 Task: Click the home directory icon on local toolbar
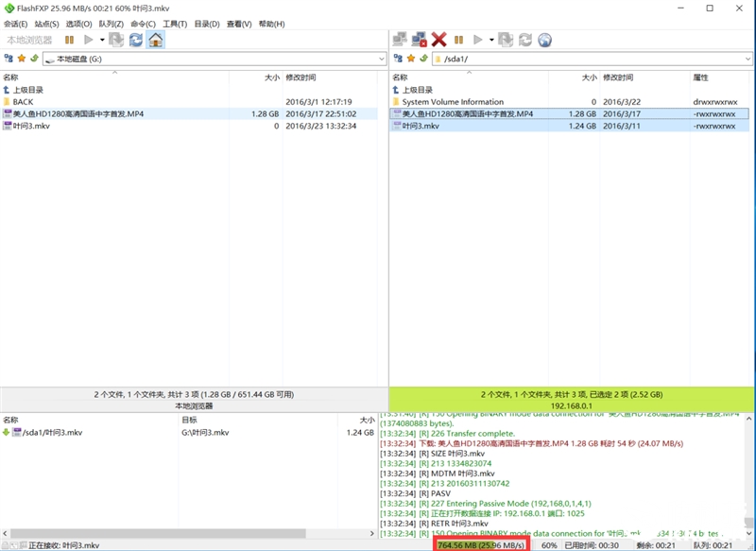point(156,42)
